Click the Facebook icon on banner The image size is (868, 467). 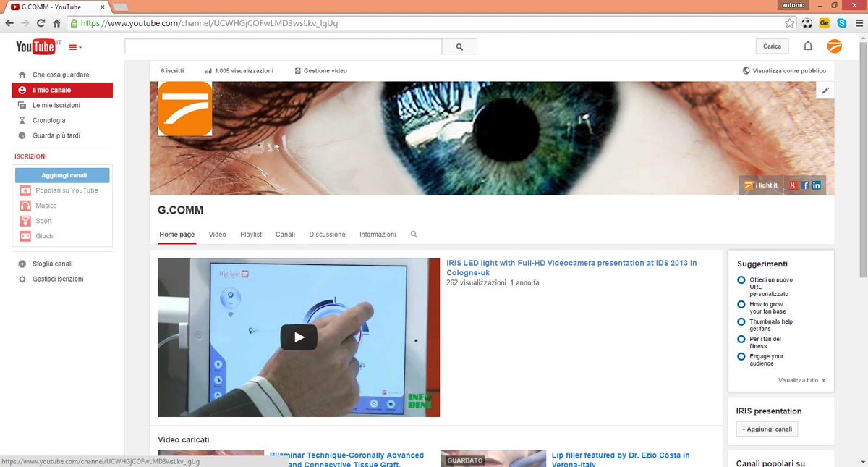click(805, 185)
